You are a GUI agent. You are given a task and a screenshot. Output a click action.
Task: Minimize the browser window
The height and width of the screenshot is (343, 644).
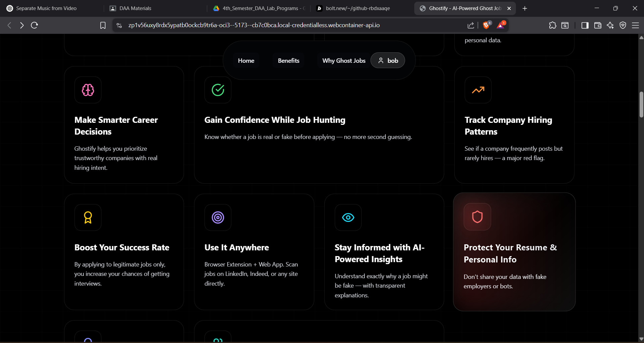(597, 8)
